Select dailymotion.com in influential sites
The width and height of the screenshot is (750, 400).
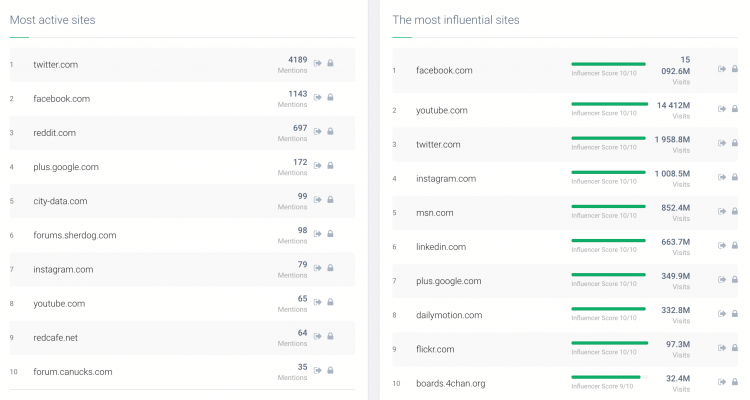pyautogui.click(x=449, y=315)
